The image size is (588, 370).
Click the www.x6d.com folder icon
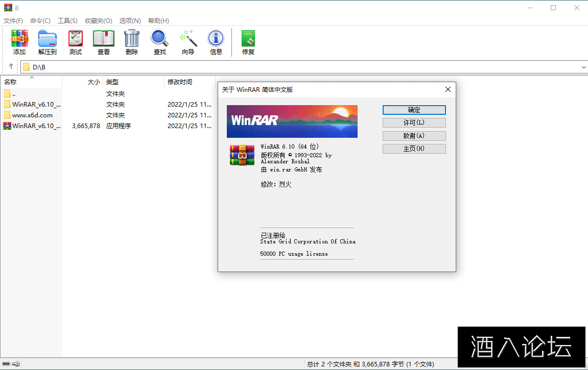click(7, 115)
